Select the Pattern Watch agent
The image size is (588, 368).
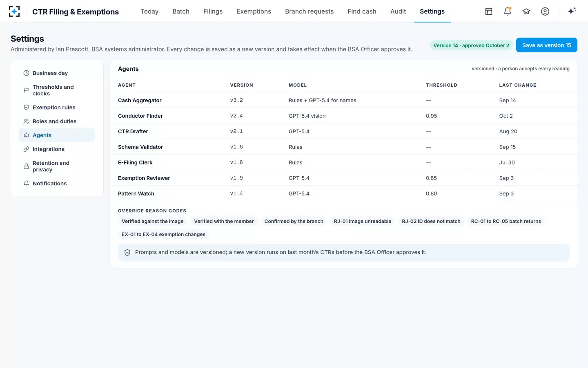click(344, 193)
